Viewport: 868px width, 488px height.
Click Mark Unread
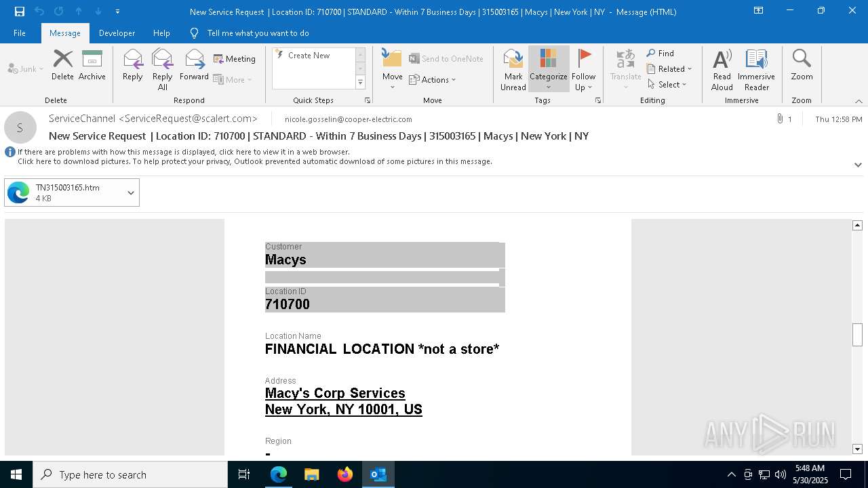coord(513,70)
